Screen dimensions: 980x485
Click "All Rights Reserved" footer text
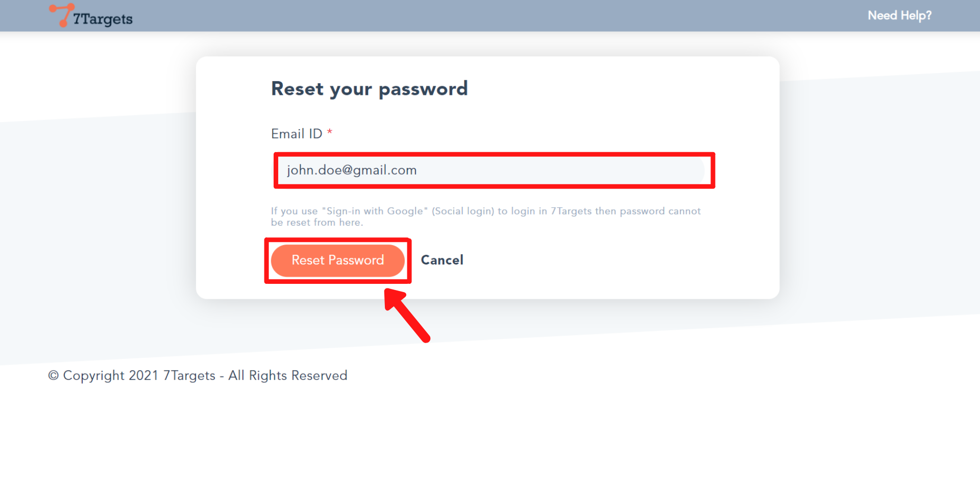pyautogui.click(x=287, y=376)
